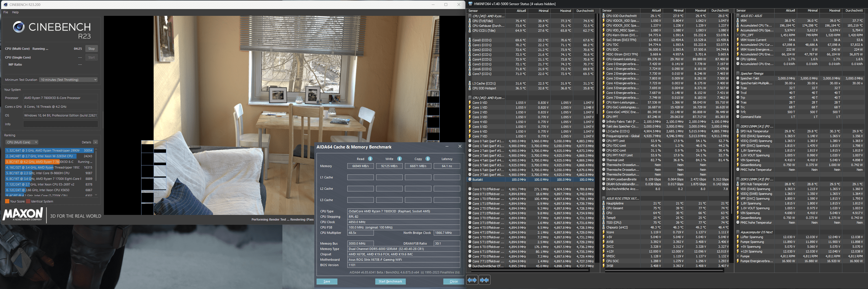The height and width of the screenshot is (289, 868).
Task: Select Intel Xeon W-3265M ranking entry
Action: coord(49,156)
